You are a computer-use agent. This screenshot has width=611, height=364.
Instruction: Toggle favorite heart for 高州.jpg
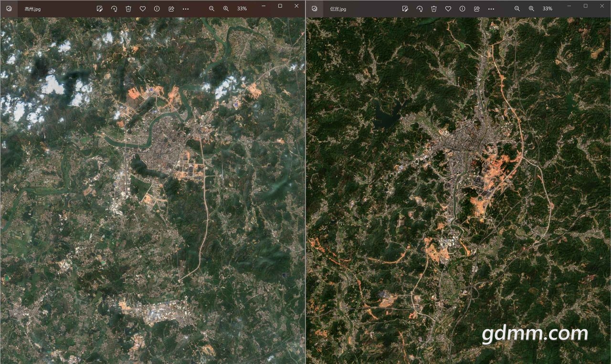(x=142, y=9)
